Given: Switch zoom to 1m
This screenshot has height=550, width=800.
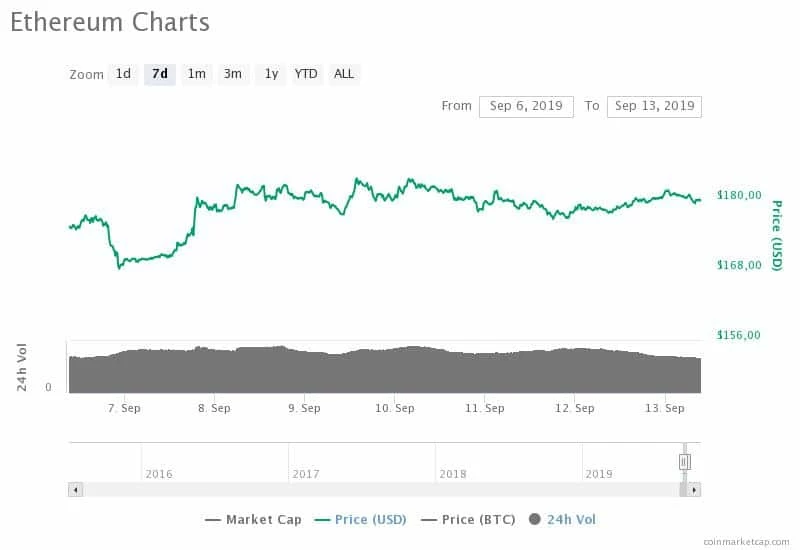Looking at the screenshot, I should 196,74.
